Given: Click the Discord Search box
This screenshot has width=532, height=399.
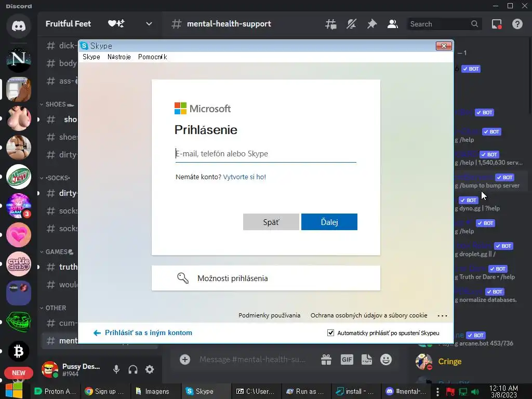Looking at the screenshot, I should click(x=444, y=24).
